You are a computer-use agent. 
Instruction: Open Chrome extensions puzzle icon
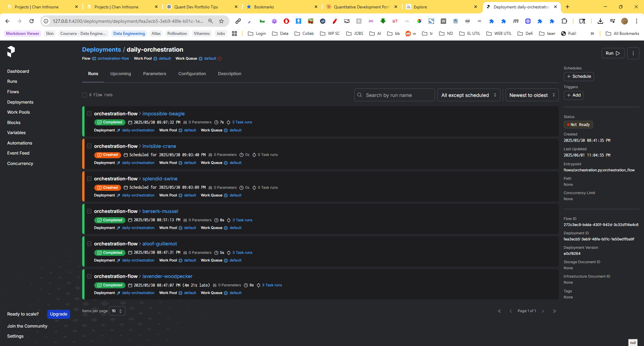click(x=565, y=21)
